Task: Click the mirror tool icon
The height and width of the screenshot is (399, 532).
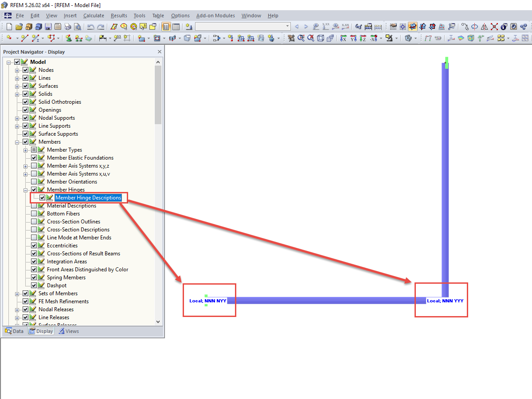Action: pyautogui.click(x=485, y=27)
